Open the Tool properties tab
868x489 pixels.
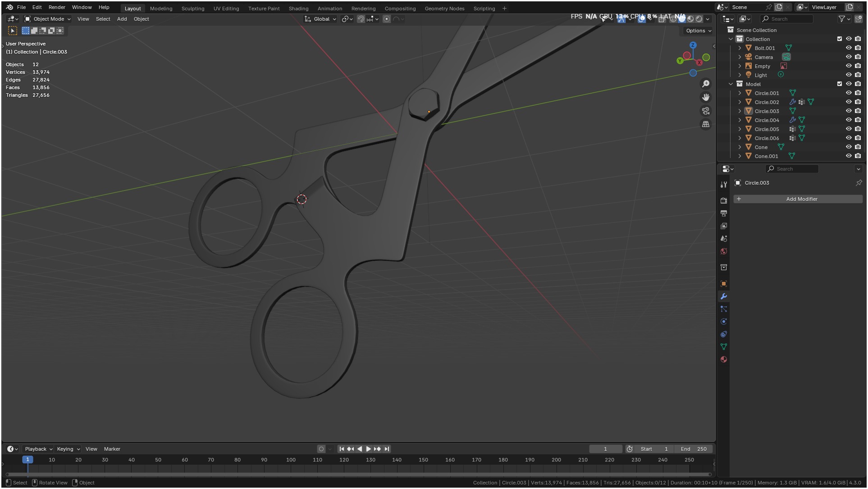tap(724, 185)
